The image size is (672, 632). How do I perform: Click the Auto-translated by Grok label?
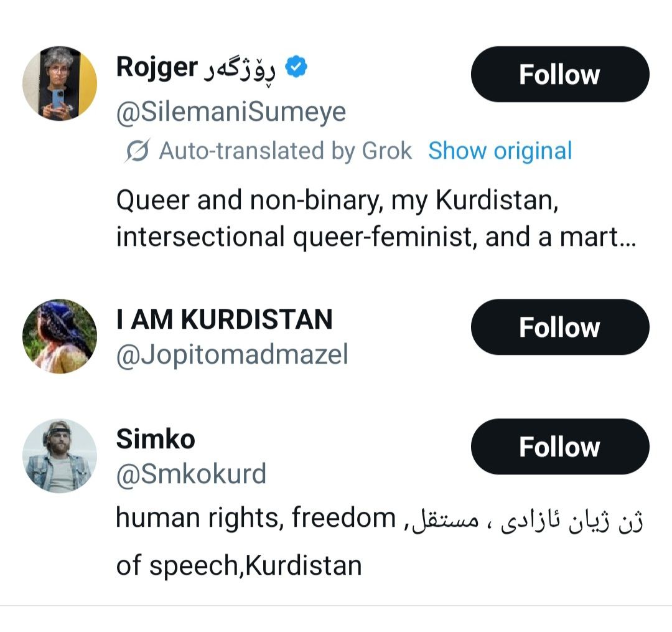pyautogui.click(x=286, y=151)
